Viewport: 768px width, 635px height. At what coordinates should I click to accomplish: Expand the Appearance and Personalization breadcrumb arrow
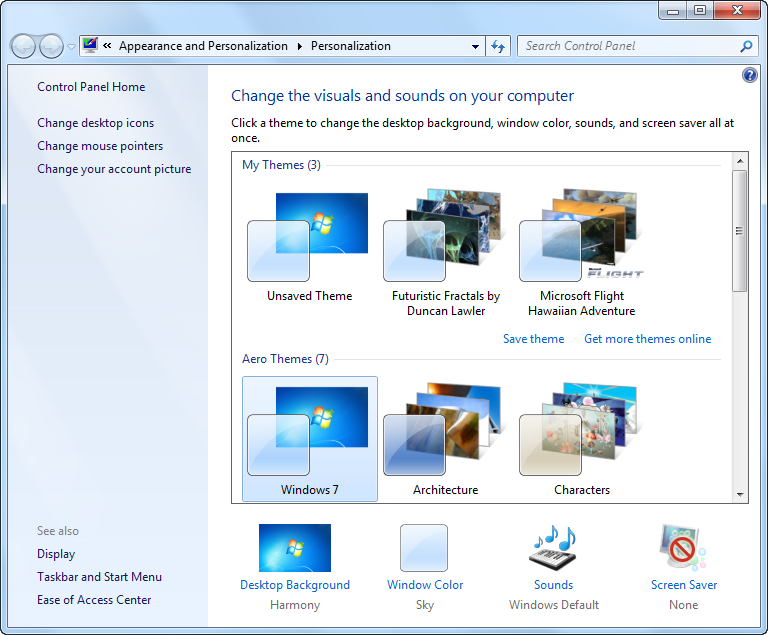(x=298, y=46)
